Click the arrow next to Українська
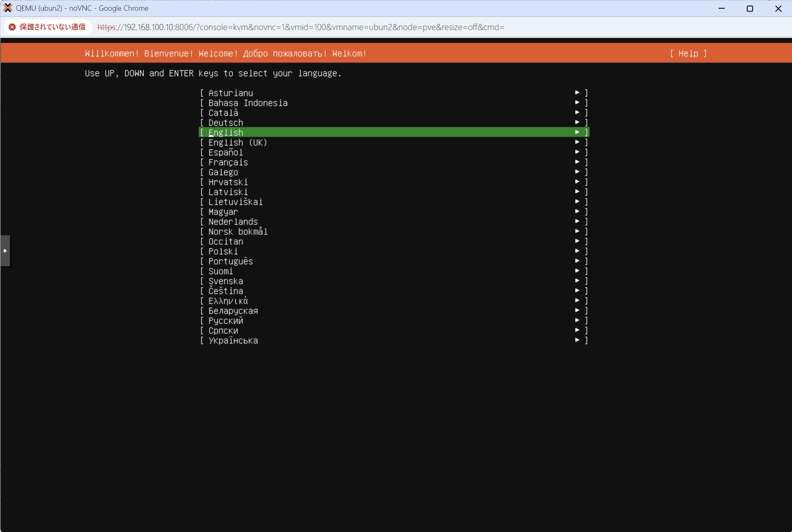This screenshot has height=532, width=792. (577, 340)
